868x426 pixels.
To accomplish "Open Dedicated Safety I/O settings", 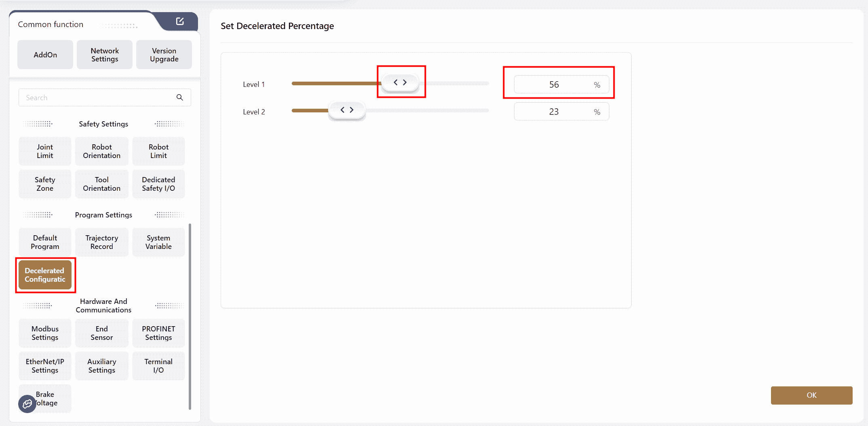I will coord(158,184).
